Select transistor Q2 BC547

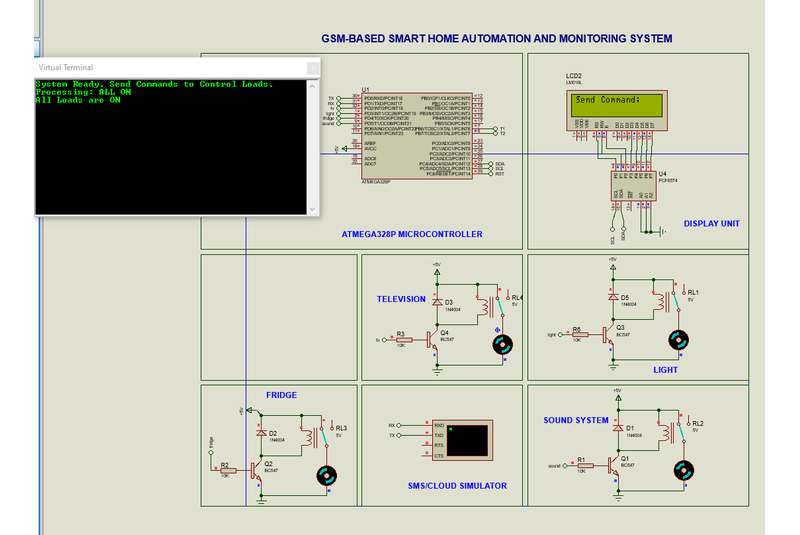[x=257, y=470]
